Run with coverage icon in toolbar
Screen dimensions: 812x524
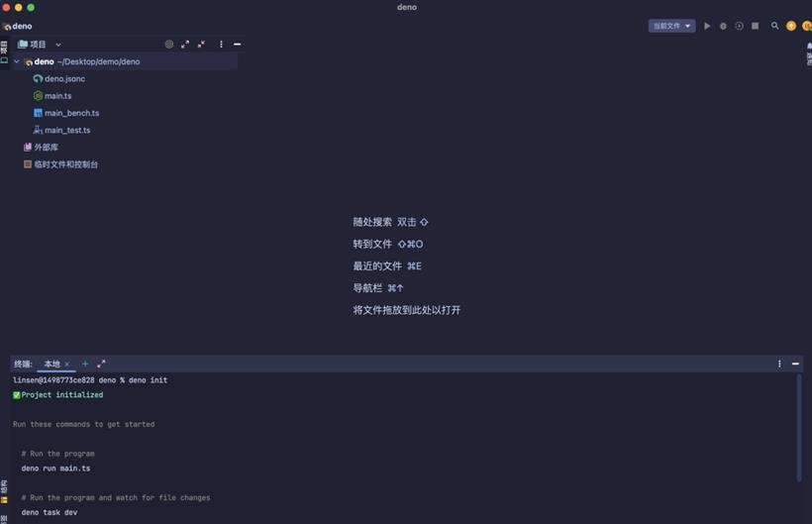pyautogui.click(x=739, y=26)
